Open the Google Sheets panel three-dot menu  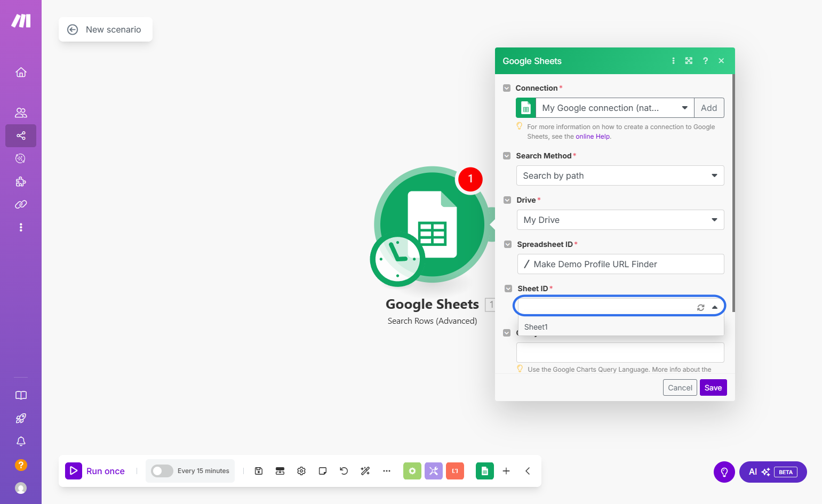pyautogui.click(x=673, y=61)
